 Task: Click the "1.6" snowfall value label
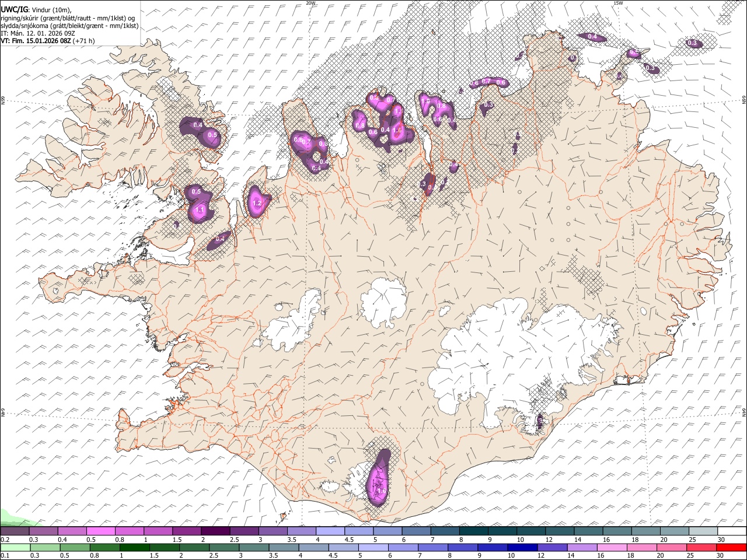[x=397, y=131]
